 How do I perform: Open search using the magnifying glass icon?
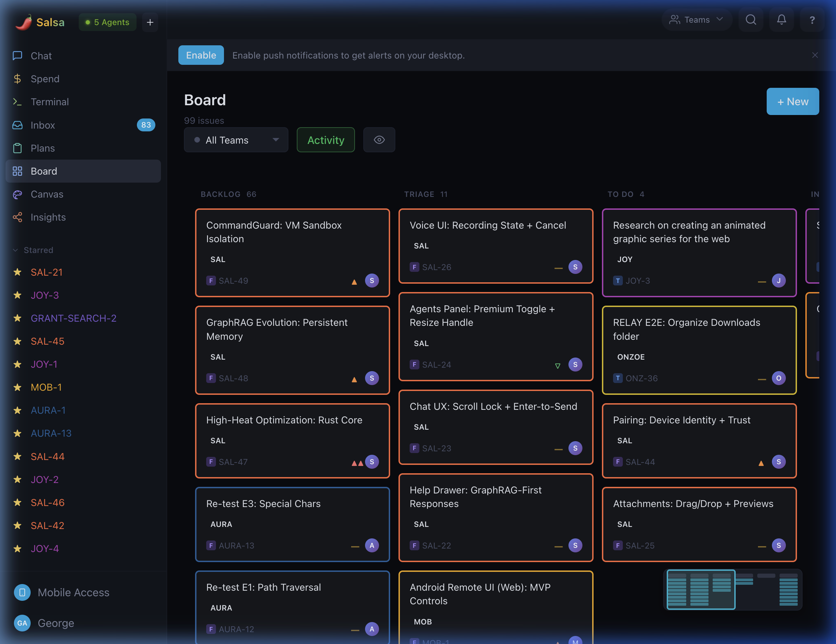click(751, 20)
